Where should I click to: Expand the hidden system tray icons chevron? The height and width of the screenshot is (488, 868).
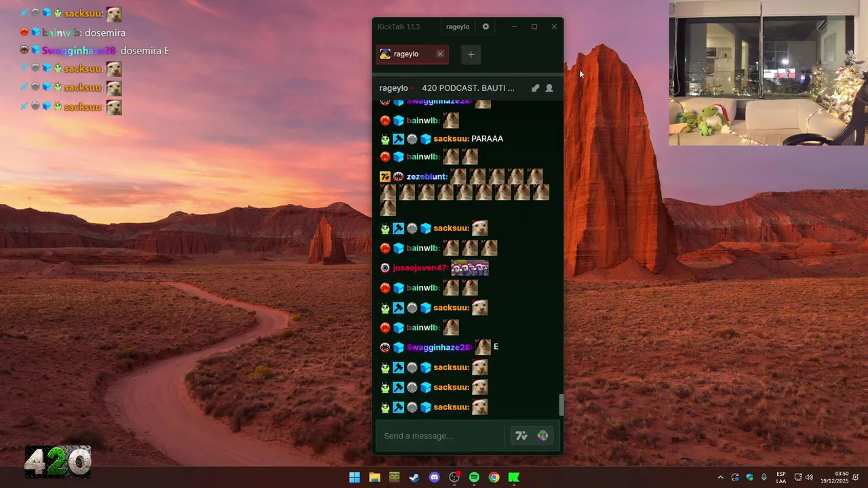tap(720, 477)
